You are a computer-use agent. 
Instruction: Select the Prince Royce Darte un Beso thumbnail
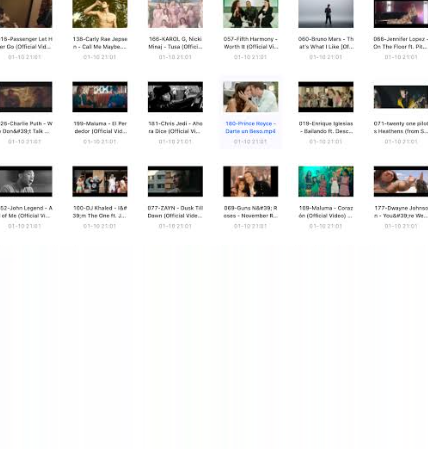click(251, 97)
